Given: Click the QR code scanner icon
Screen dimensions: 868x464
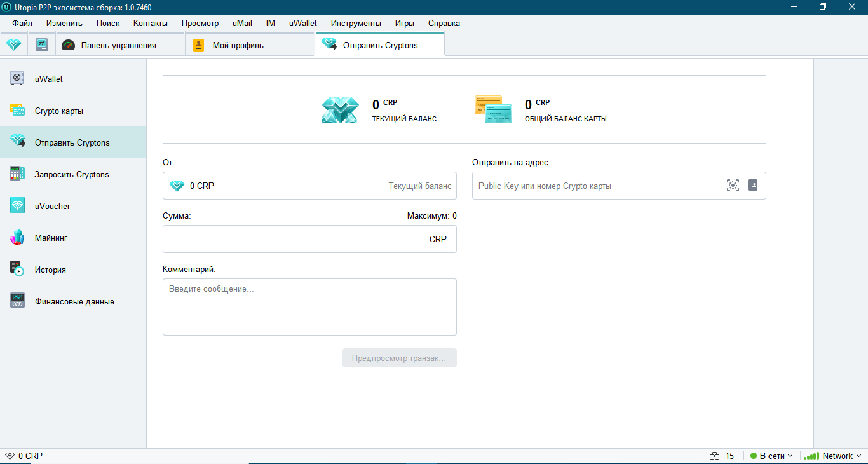Looking at the screenshot, I should 733,185.
